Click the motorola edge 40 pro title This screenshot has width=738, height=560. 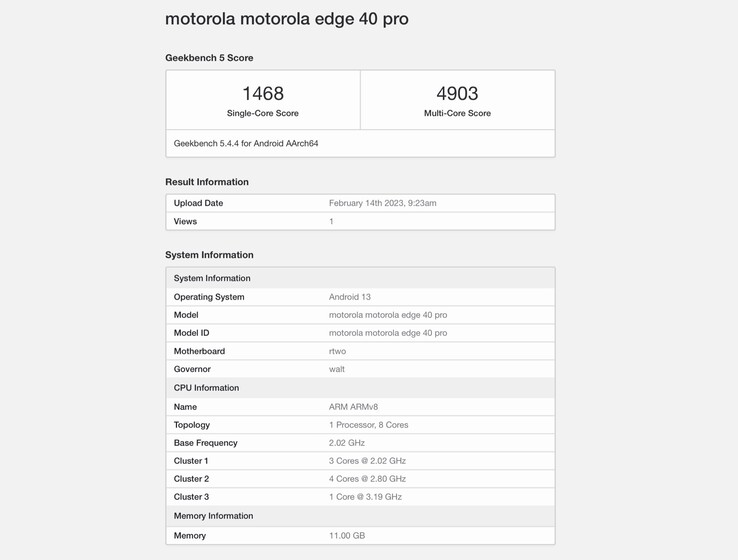point(286,19)
